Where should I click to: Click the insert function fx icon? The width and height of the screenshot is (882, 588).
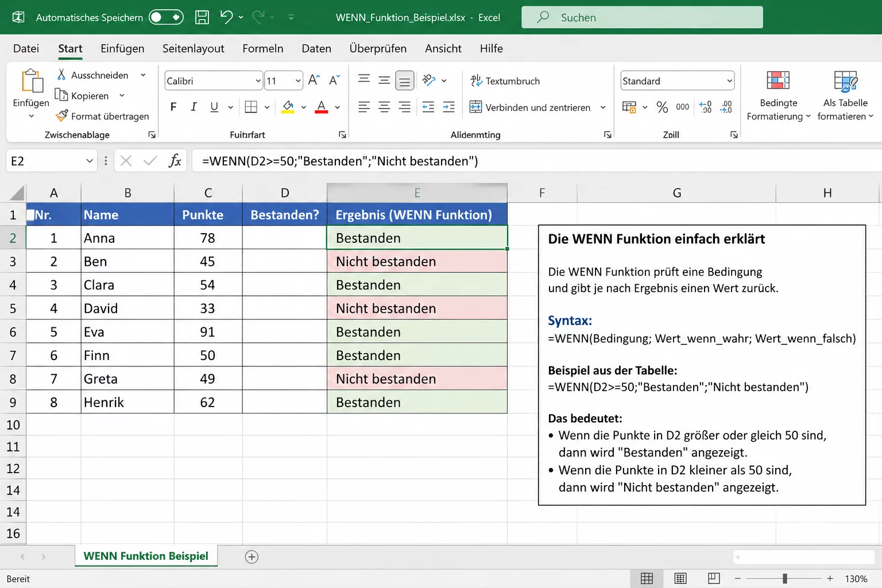(x=175, y=161)
